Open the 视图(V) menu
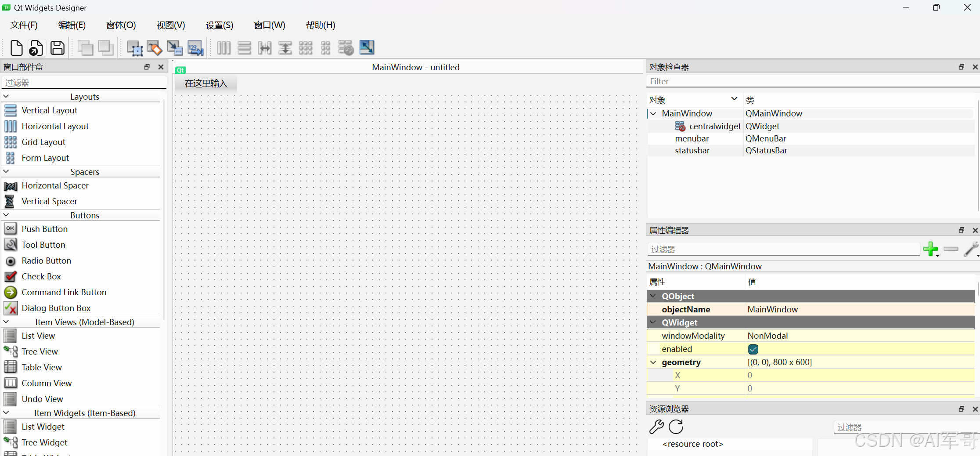 pyautogui.click(x=171, y=25)
